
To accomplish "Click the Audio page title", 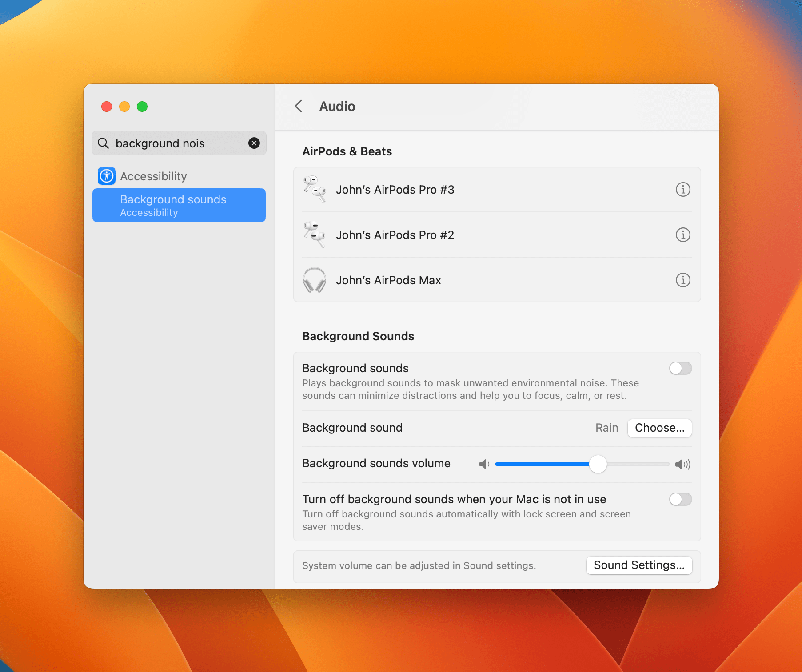I will point(337,106).
